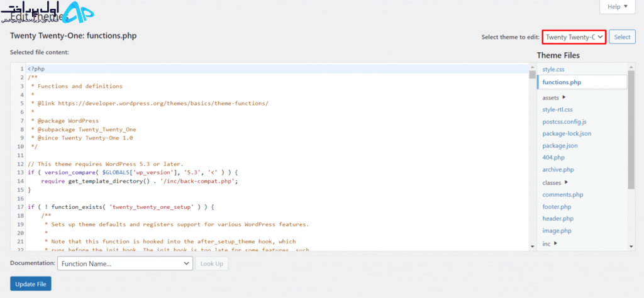Image resolution: width=644 pixels, height=298 pixels.
Task: Click the <?php line in editor
Action: pos(277,69)
